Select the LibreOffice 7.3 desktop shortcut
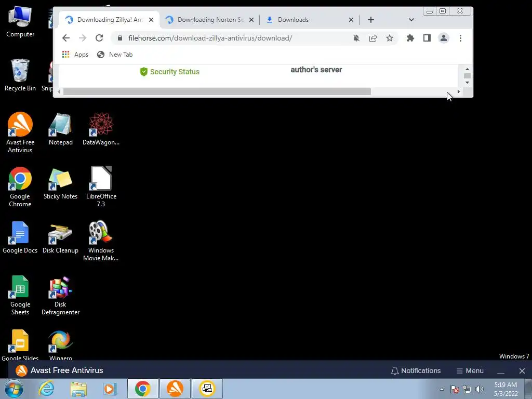Image resolution: width=532 pixels, height=399 pixels. coord(101,187)
